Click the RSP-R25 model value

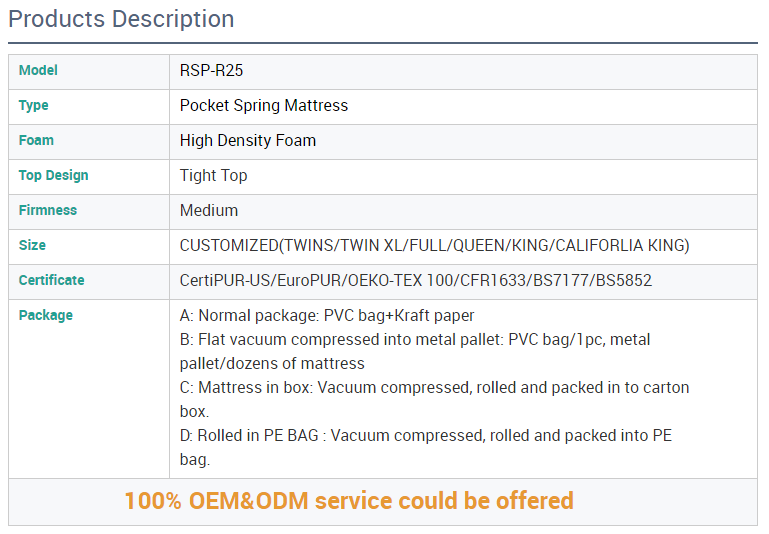coord(211,71)
